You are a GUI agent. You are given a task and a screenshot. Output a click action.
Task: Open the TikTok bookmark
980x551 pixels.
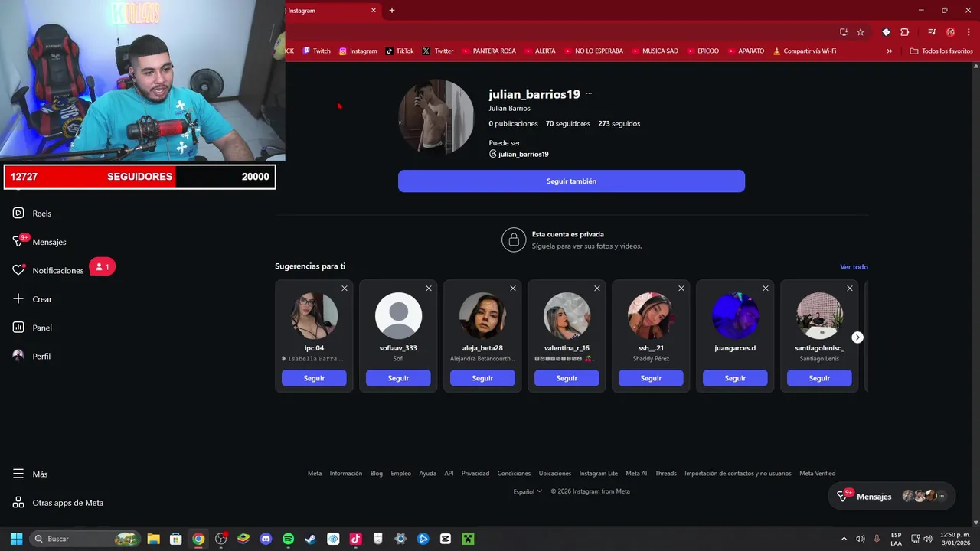click(x=400, y=51)
